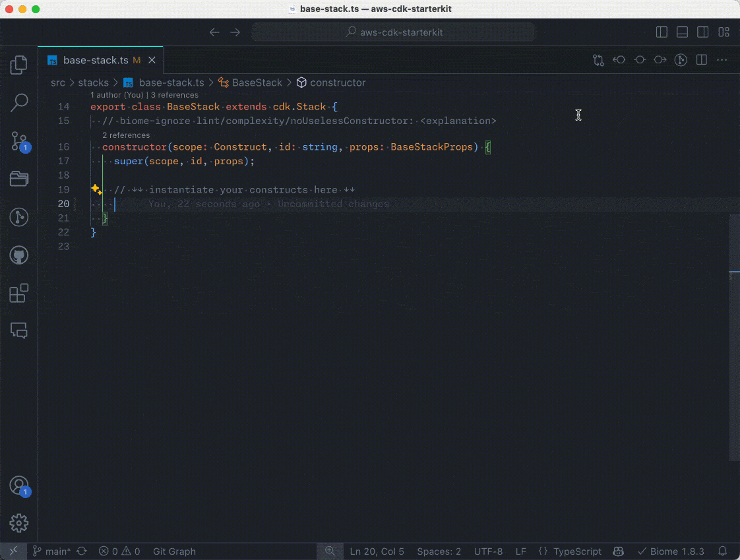Toggle the bottom panel visibility

(x=683, y=32)
